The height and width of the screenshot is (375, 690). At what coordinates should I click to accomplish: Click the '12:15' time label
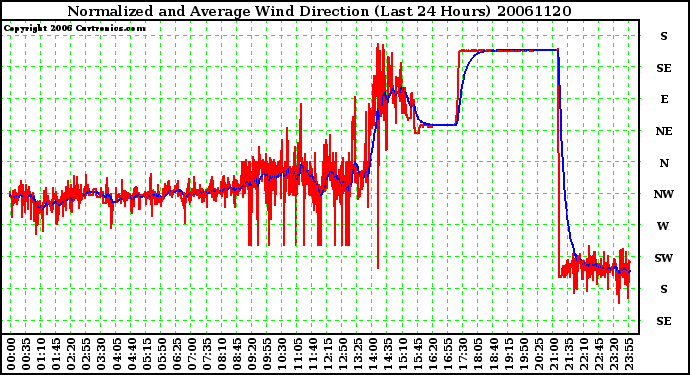(327, 354)
